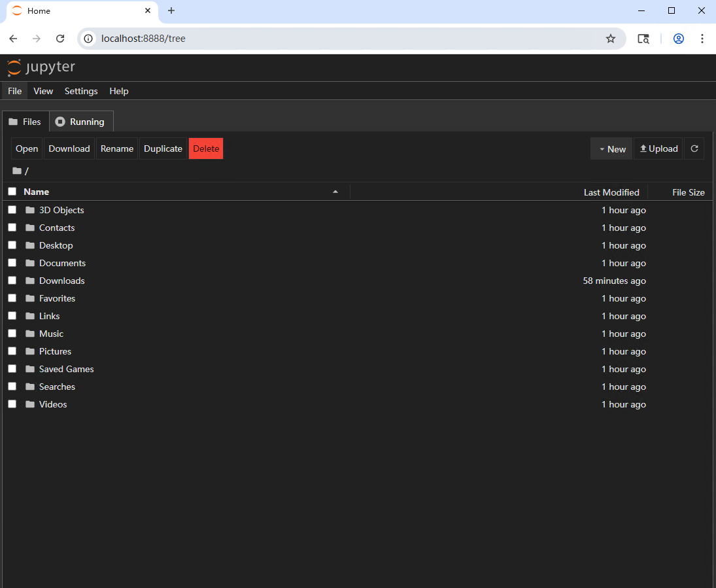
Task: Bookmark page with the star icon
Action: click(610, 39)
